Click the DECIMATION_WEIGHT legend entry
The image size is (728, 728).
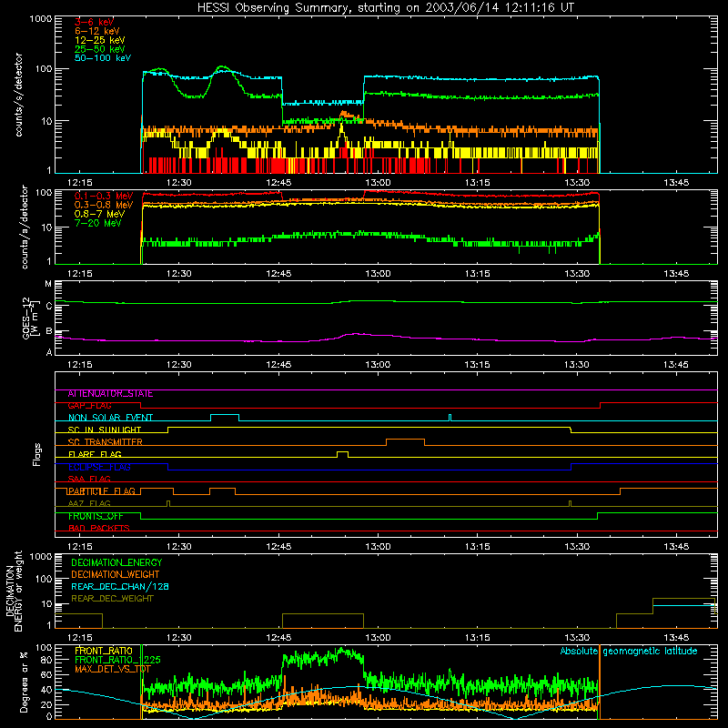(x=116, y=574)
